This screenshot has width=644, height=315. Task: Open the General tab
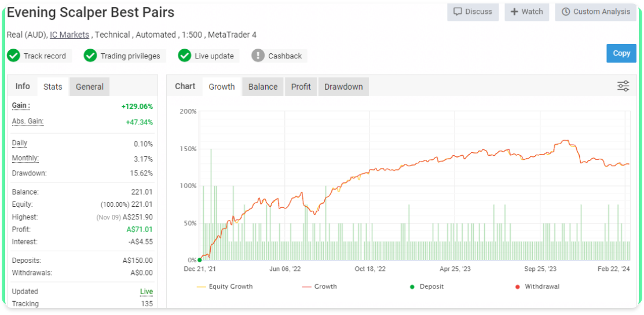90,87
